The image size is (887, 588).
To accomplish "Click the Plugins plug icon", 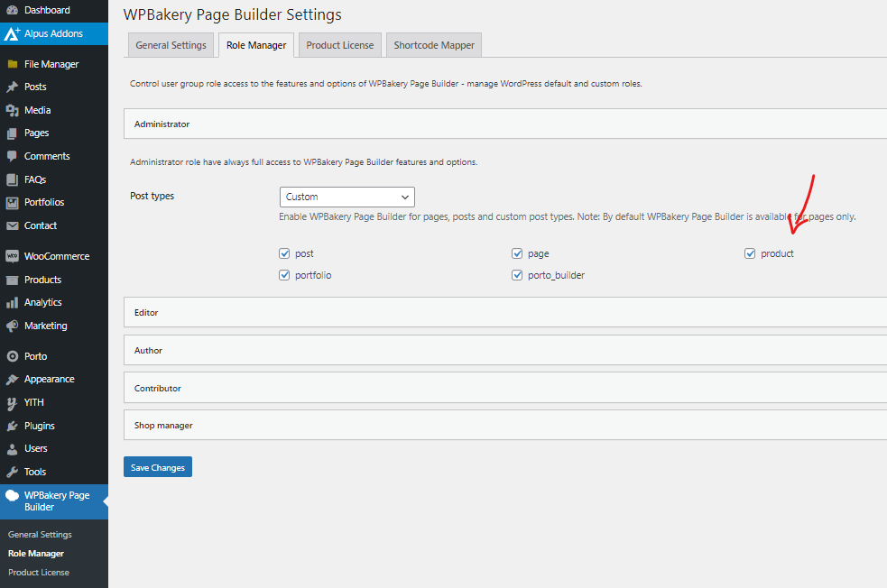I will click(x=12, y=427).
